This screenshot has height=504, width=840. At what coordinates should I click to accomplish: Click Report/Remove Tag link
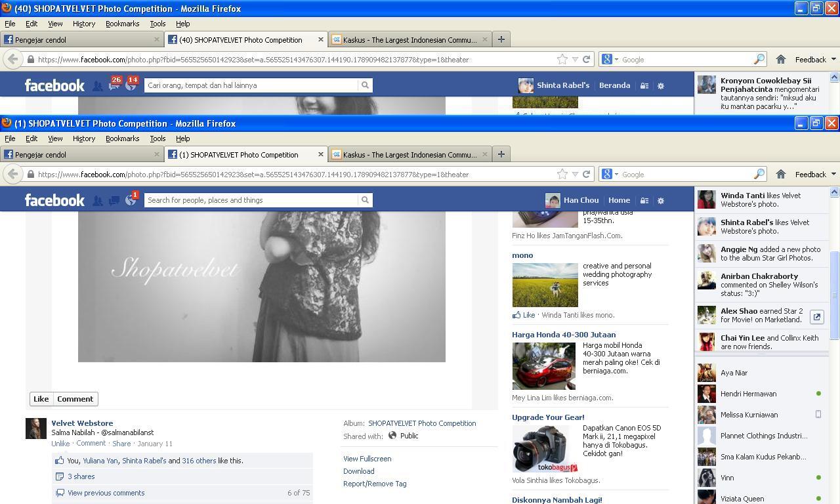(375, 484)
